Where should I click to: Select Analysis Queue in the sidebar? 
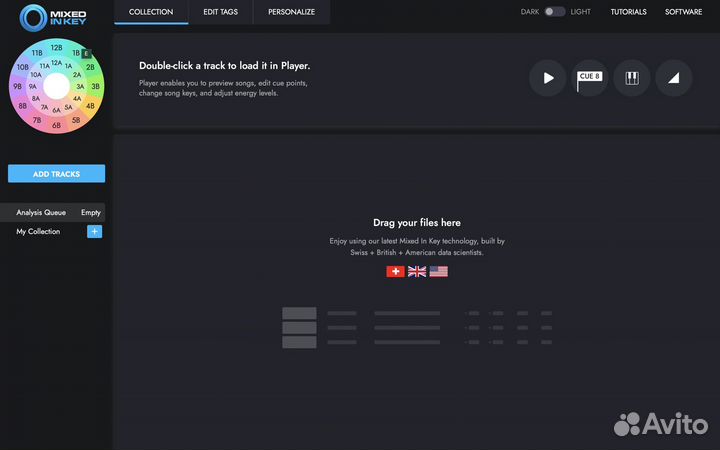click(x=41, y=212)
